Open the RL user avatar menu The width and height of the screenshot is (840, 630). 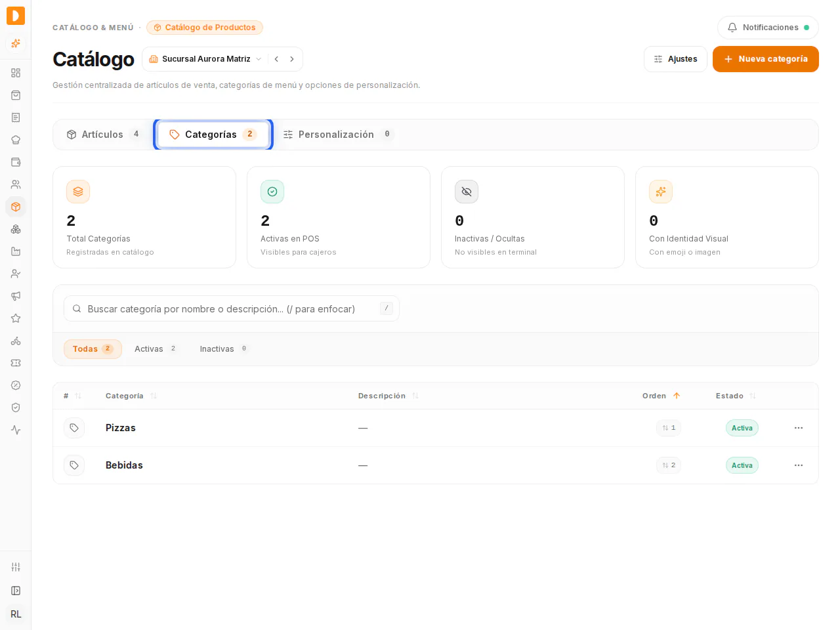[x=16, y=614]
